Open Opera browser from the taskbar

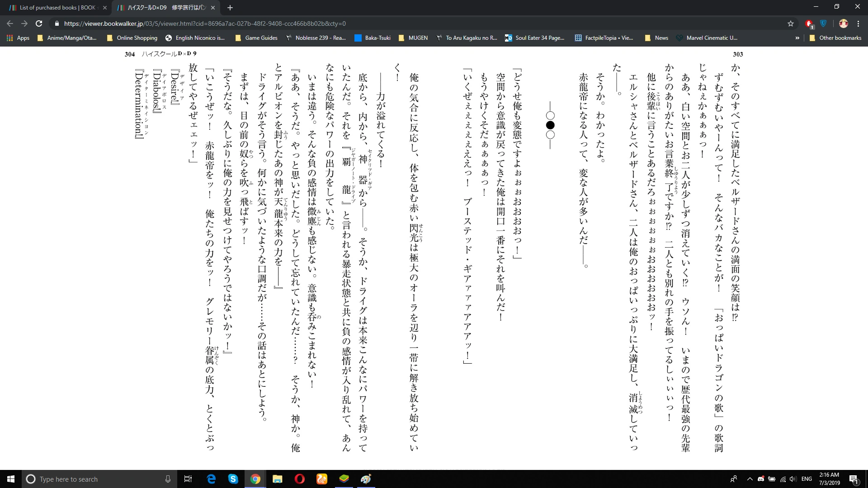(x=300, y=479)
